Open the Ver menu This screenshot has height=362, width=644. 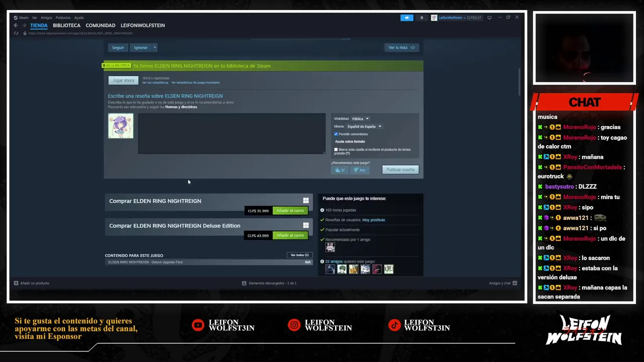point(35,18)
